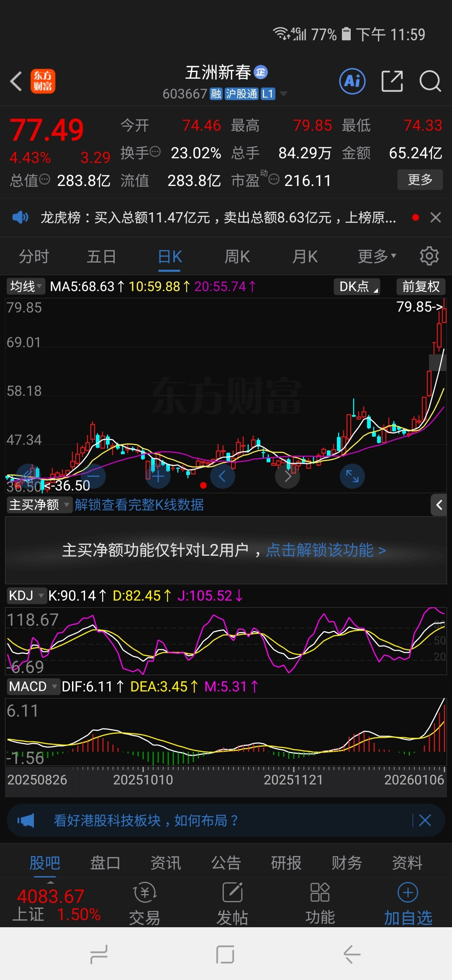Switch to 分时 chart tab
Screen dimensions: 452x980
tap(34, 256)
